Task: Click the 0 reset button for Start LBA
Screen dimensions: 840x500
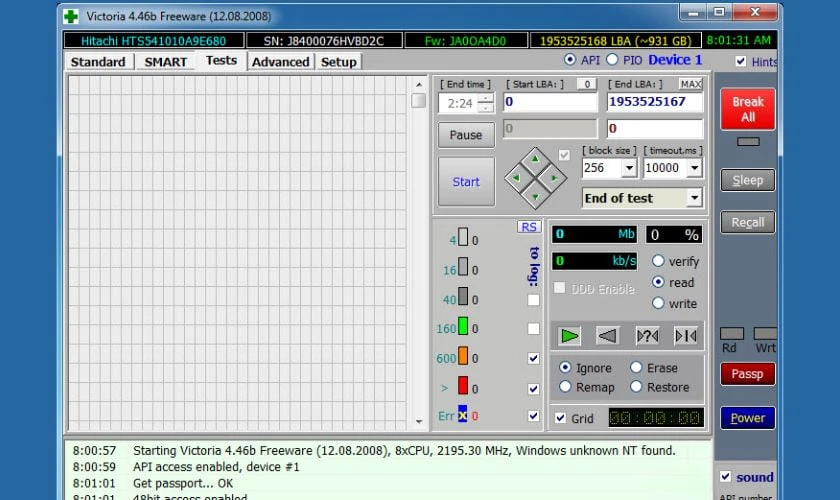Action: [x=587, y=84]
